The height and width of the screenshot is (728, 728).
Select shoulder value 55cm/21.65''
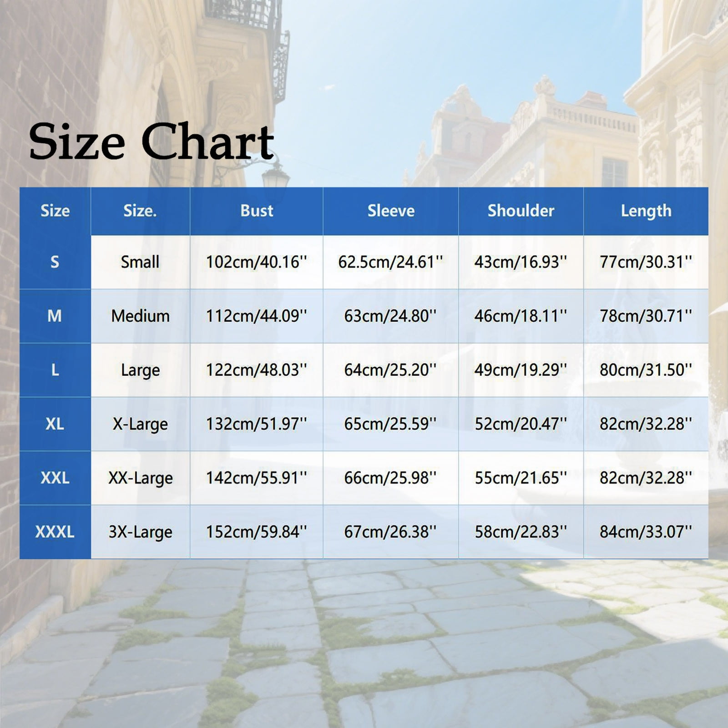pyautogui.click(x=521, y=478)
